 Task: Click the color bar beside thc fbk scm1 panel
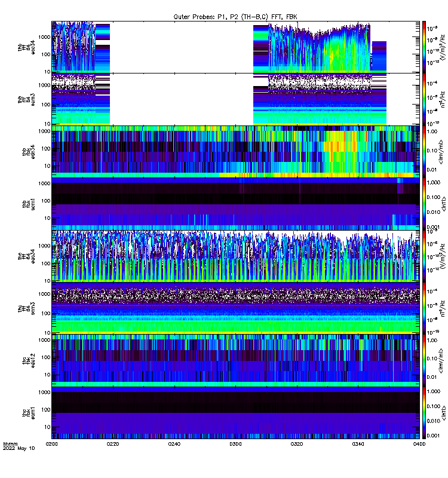click(424, 413)
